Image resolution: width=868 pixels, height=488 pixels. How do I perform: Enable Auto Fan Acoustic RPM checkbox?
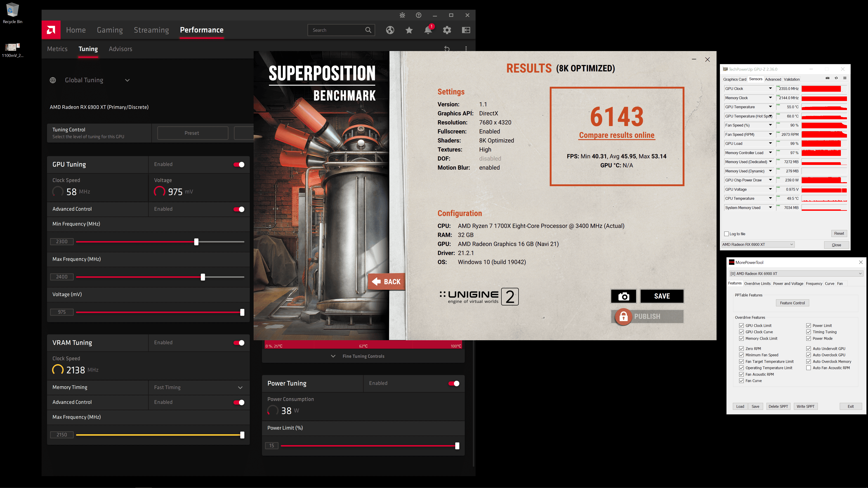[808, 368]
